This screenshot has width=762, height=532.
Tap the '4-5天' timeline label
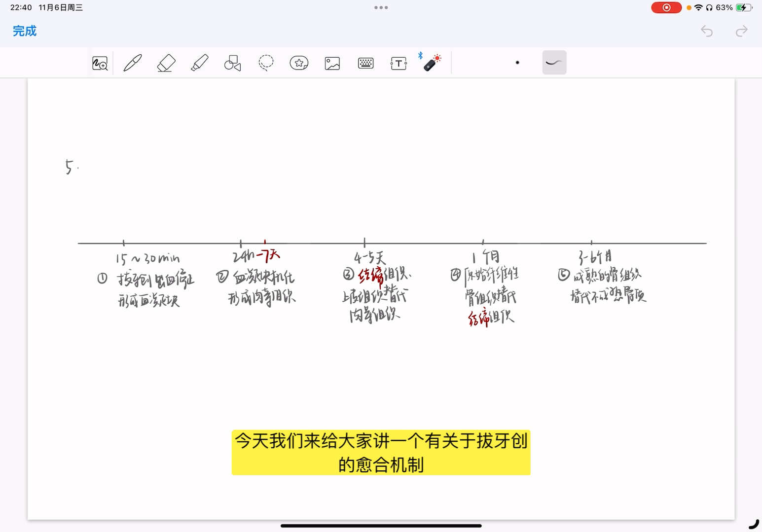pos(369,258)
